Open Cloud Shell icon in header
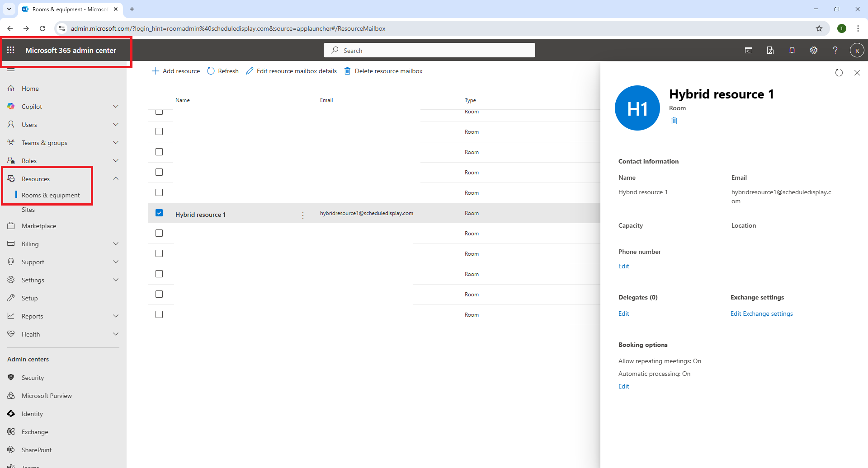The height and width of the screenshot is (468, 868). coord(749,51)
